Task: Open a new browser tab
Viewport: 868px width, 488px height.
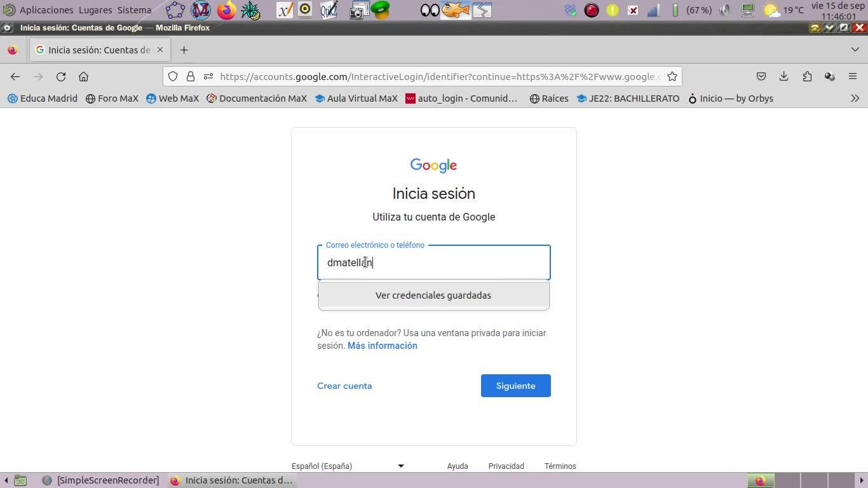Action: point(184,50)
